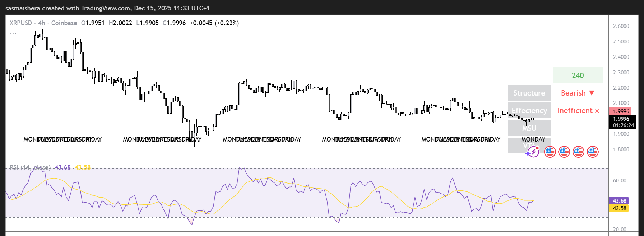Select the open value O1.9951
This screenshot has height=236, width=644.
(93, 23)
